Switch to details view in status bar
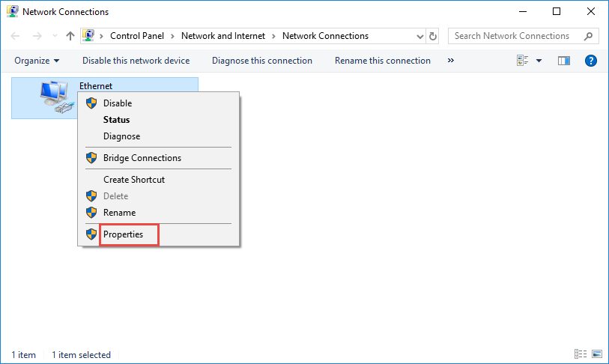 pyautogui.click(x=581, y=354)
